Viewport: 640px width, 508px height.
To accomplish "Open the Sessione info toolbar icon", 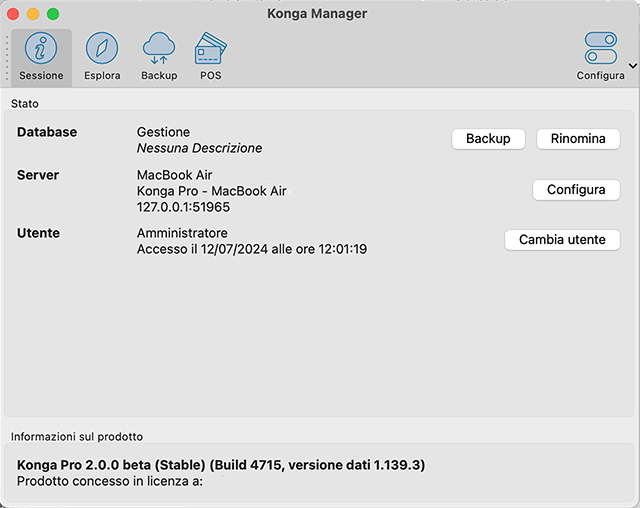I will pos(41,48).
